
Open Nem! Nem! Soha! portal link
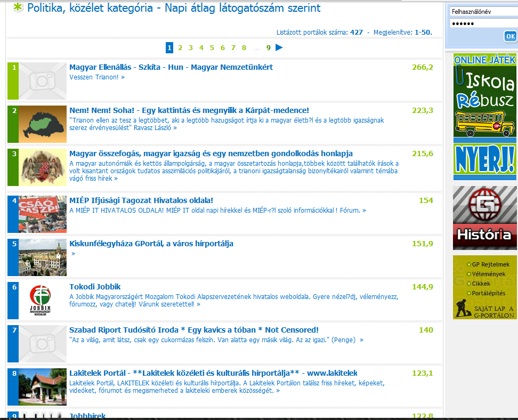[x=189, y=110]
